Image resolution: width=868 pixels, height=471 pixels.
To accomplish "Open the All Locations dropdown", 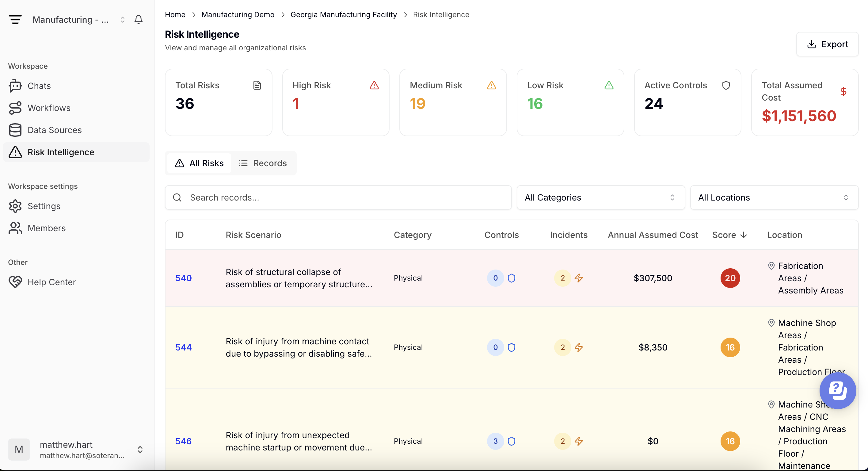I will click(x=774, y=197).
